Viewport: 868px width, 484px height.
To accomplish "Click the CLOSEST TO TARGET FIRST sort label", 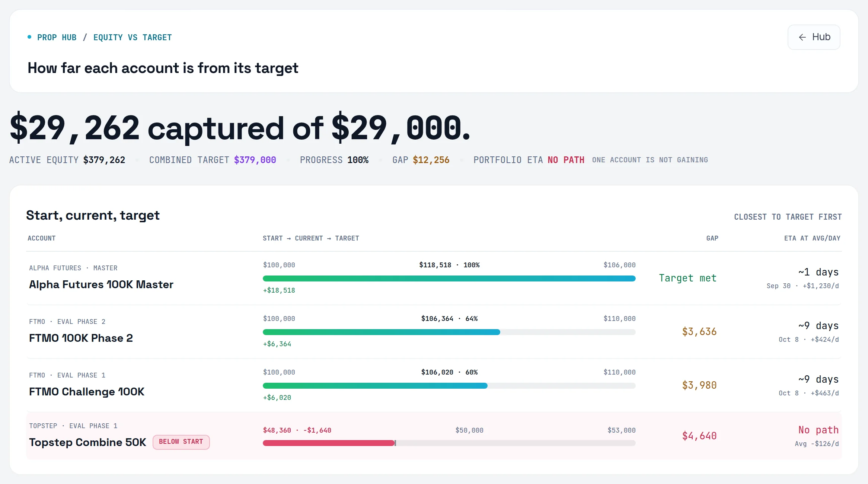I will [788, 217].
